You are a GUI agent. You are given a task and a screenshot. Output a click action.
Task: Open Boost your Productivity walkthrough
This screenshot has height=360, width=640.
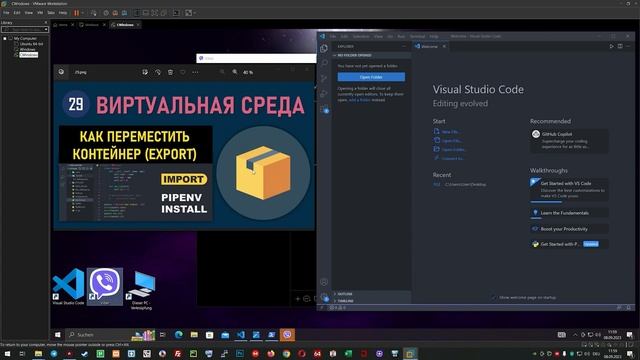click(x=569, y=229)
